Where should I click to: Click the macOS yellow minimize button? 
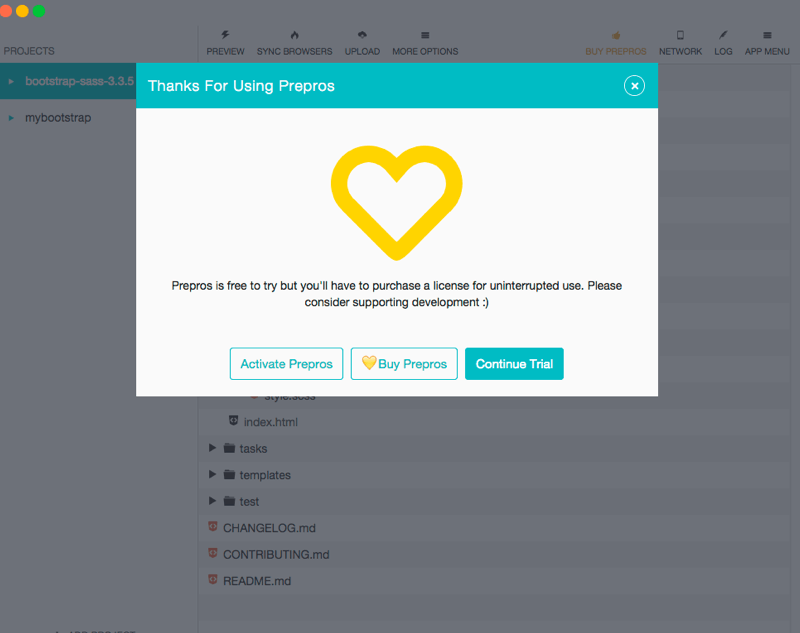click(22, 11)
